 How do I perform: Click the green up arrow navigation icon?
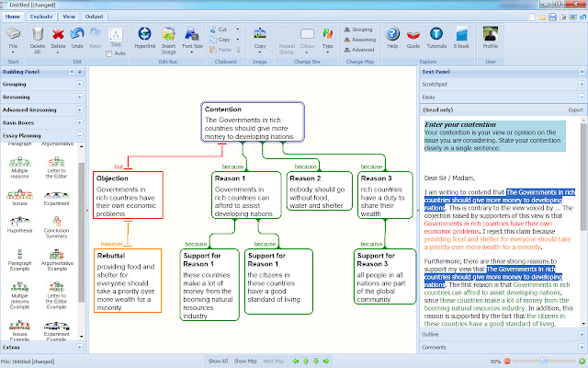click(x=306, y=361)
